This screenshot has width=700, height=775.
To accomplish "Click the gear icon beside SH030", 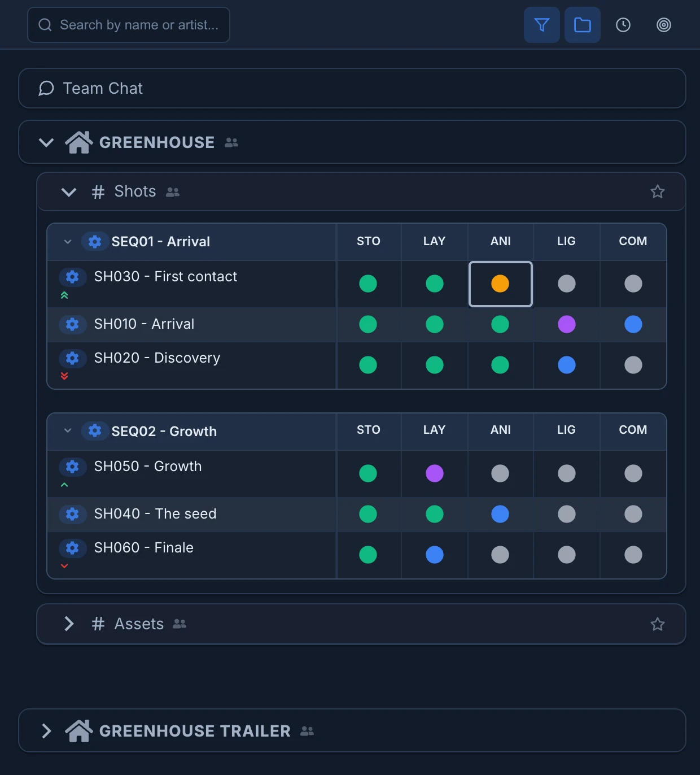I will click(72, 277).
